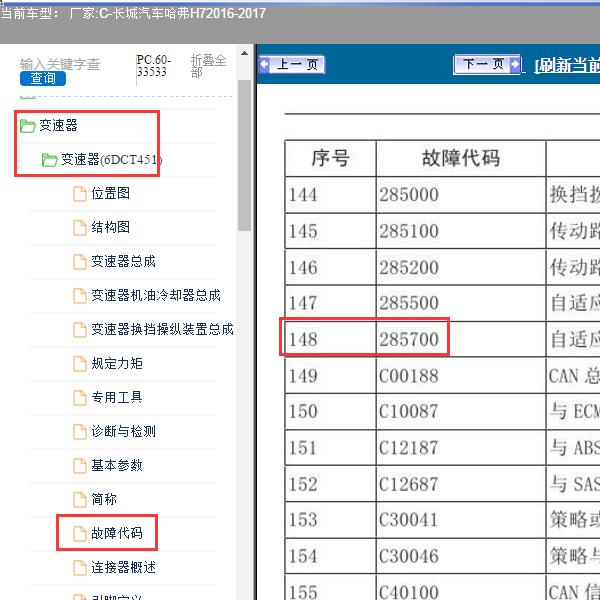Image resolution: width=600 pixels, height=600 pixels.
Task: Open the 专用工具 document
Action: click(x=117, y=397)
